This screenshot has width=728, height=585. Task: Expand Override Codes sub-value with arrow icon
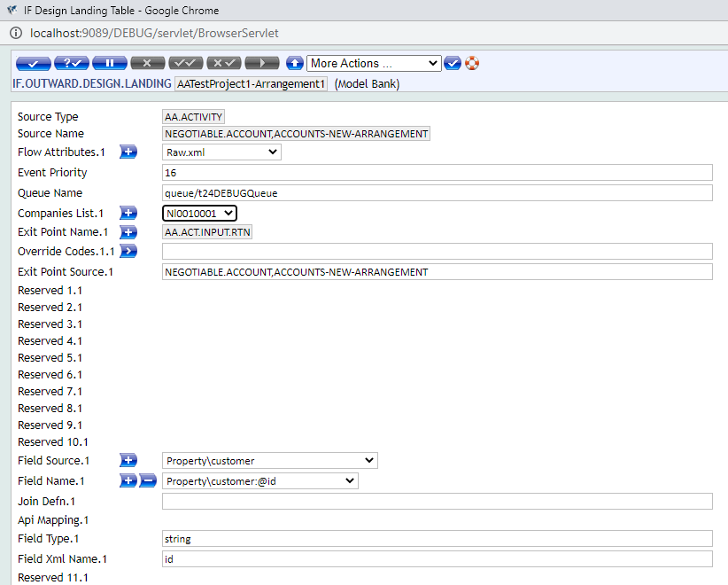(128, 252)
